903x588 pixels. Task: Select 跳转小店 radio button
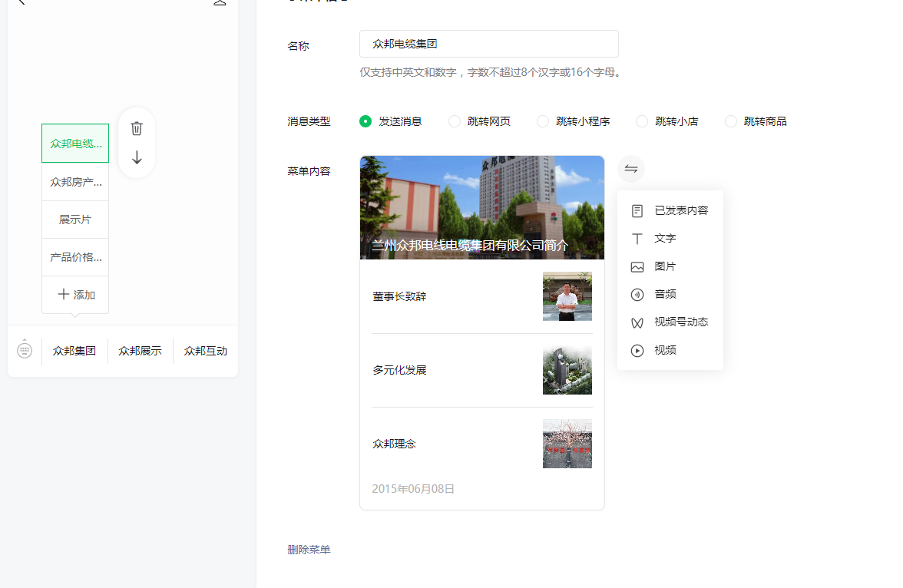[x=642, y=121]
